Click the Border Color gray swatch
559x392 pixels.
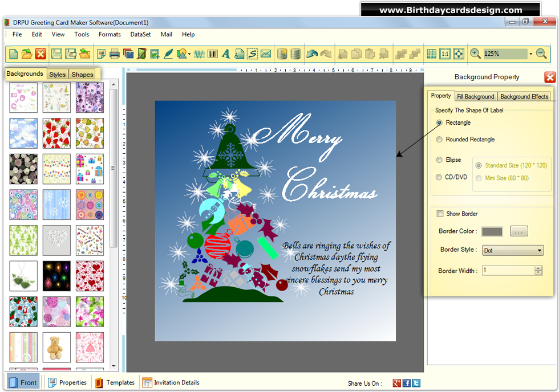[492, 231]
